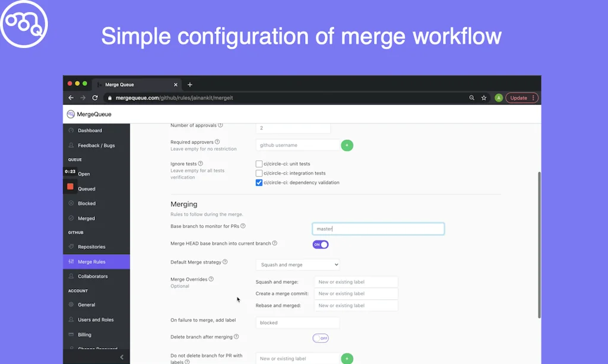Bookmark page with the star icon
Screen dimensions: 608x364
[x=483, y=98]
